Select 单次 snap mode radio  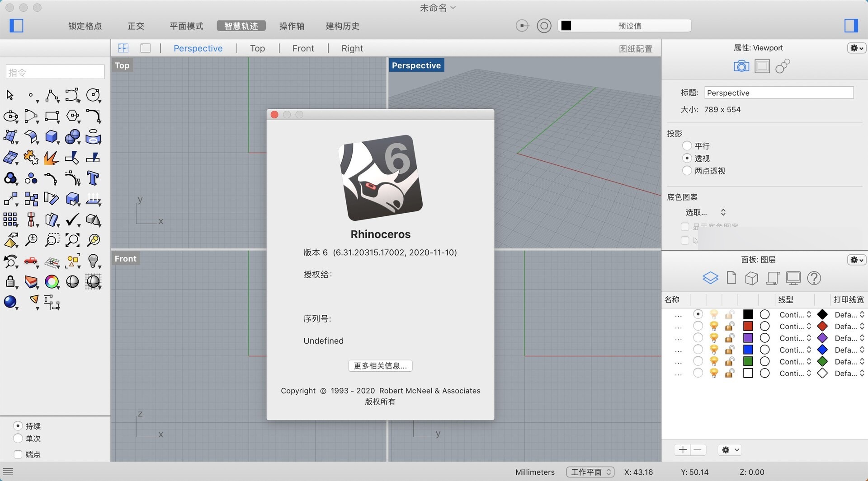click(18, 438)
